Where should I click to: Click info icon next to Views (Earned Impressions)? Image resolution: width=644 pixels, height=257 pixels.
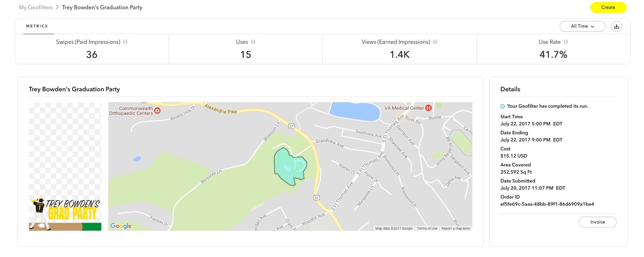click(x=435, y=42)
